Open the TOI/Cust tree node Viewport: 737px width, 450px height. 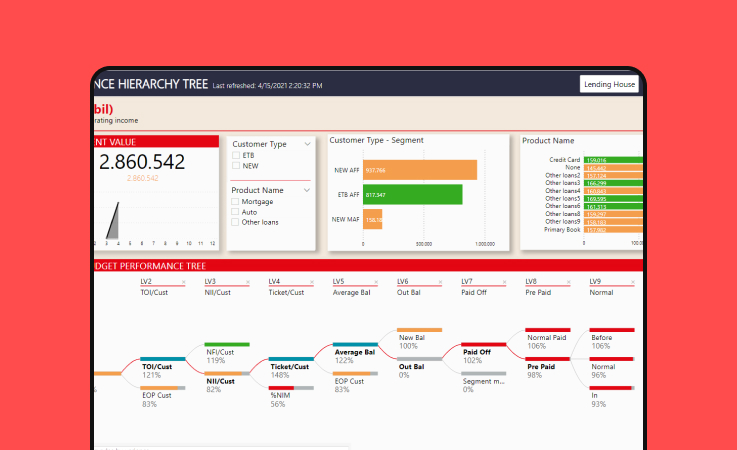161,367
